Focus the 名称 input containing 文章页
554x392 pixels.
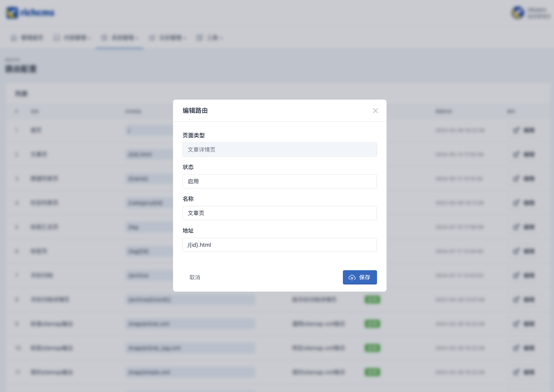point(279,213)
